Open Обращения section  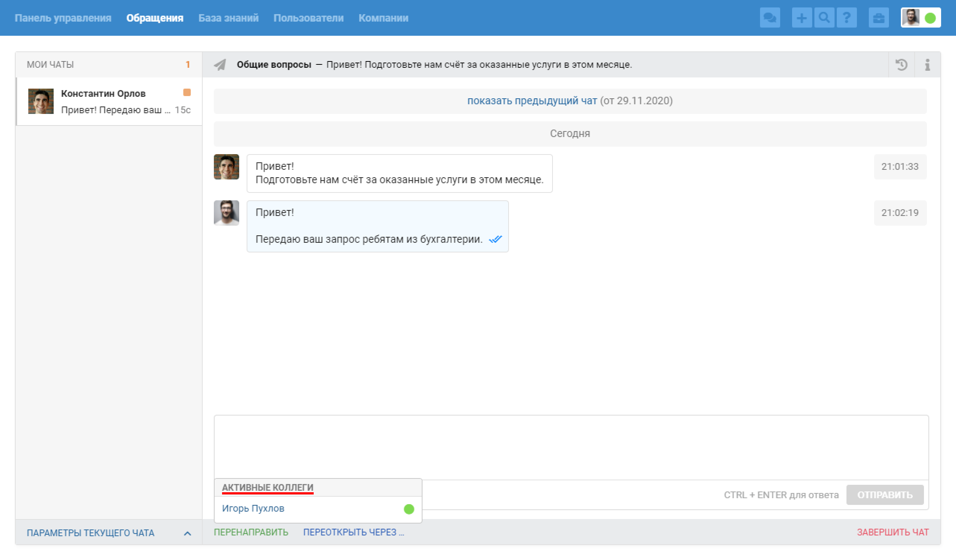(x=155, y=18)
